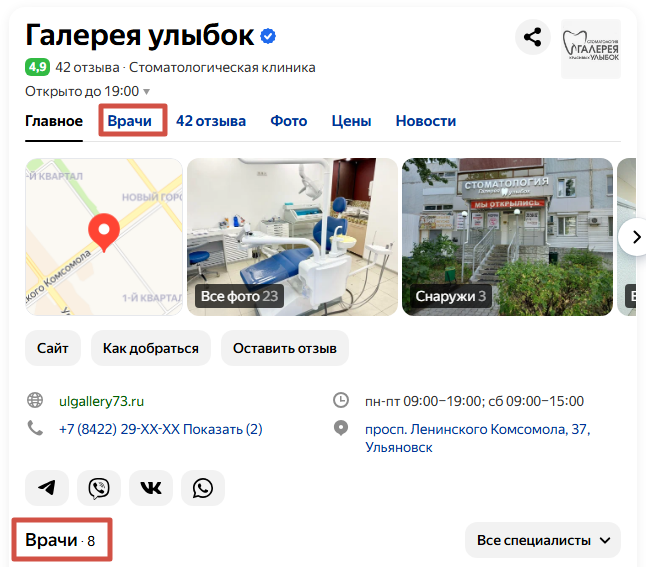This screenshot has height=567, width=646.
Task: Expand the Открыто до 19:00 hours
Action: pyautogui.click(x=87, y=91)
